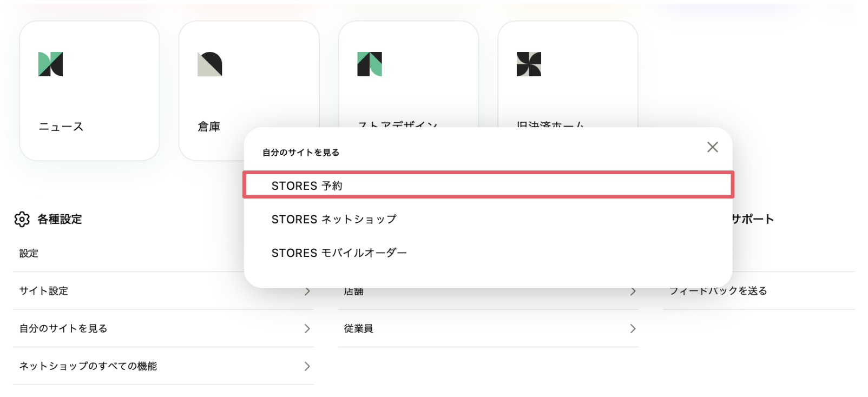
Task: Close the 自分のサイトを見る popup
Action: [712, 147]
